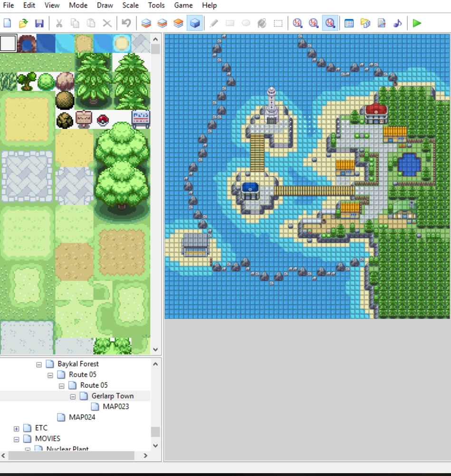Cut selection using the scissors icon
451x476 pixels.
(59, 23)
